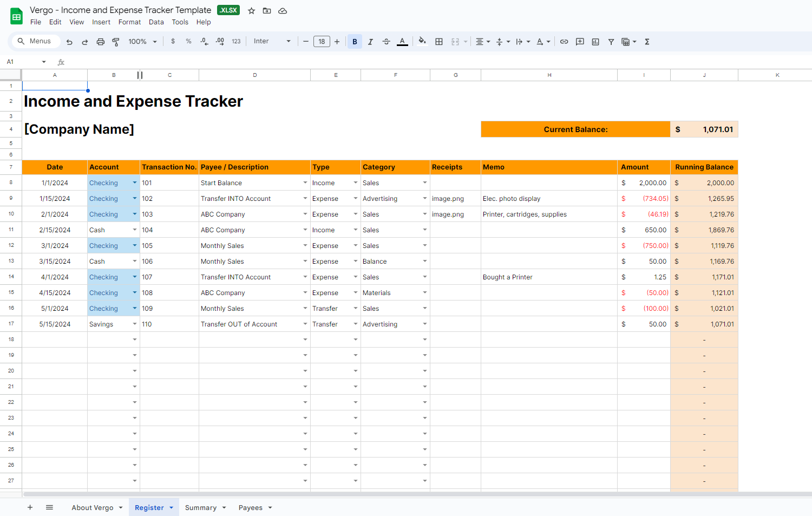Click the Menus search button
This screenshot has height=516, width=812.
pos(36,41)
